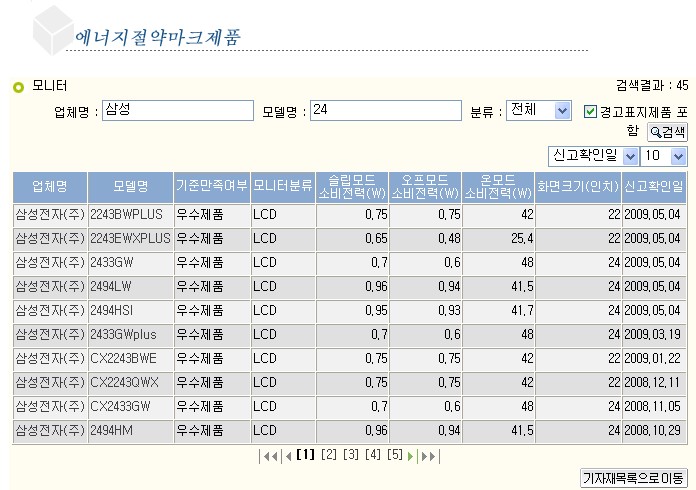Click the 에너지절약마크제품 page title
The height and width of the screenshot is (490, 696).
click(158, 37)
